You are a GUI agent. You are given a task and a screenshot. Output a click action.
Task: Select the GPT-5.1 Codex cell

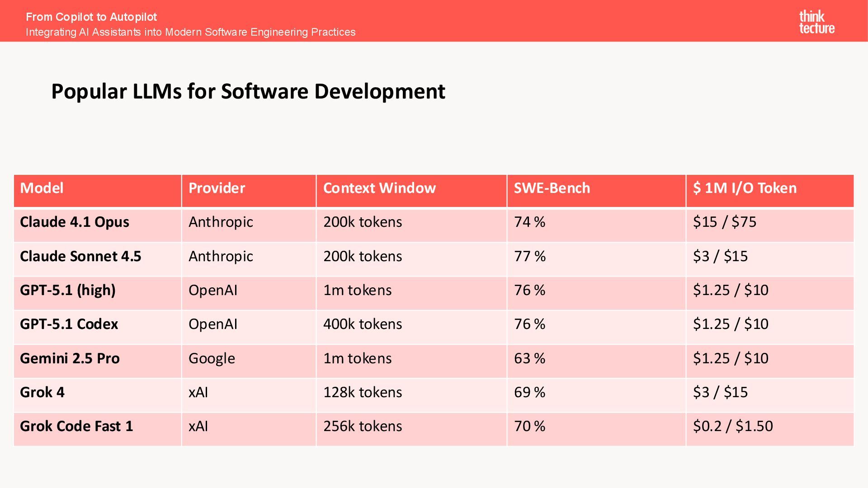pos(98,327)
